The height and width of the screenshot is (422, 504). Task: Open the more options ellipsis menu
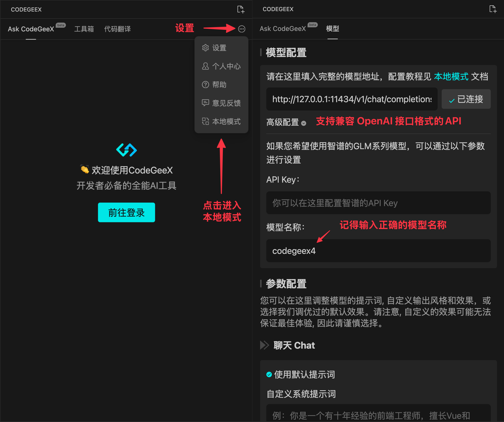click(242, 29)
